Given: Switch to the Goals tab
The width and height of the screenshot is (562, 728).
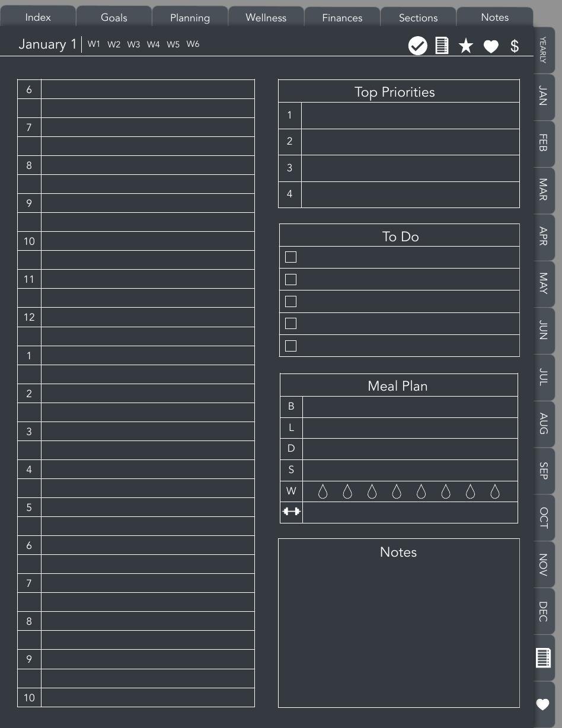Looking at the screenshot, I should tap(114, 17).
